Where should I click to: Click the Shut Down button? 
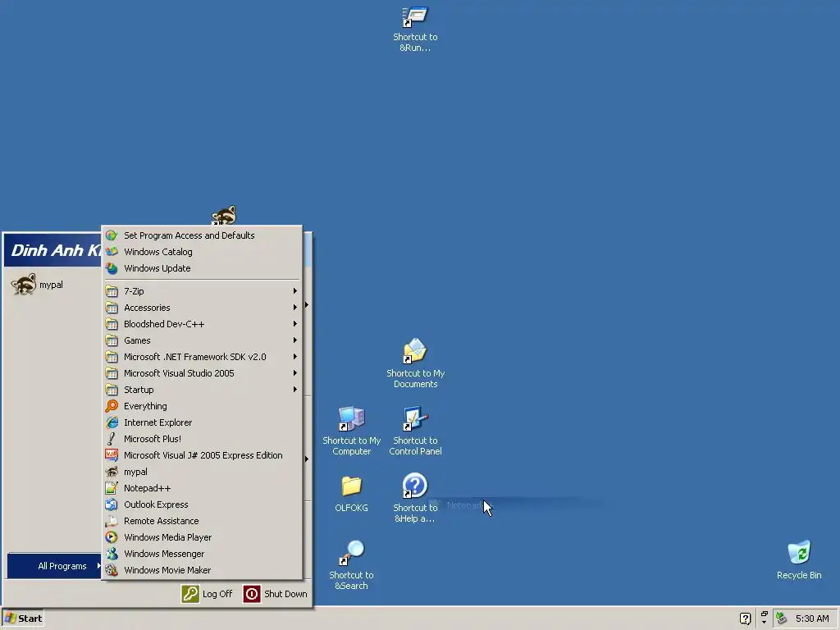276,594
